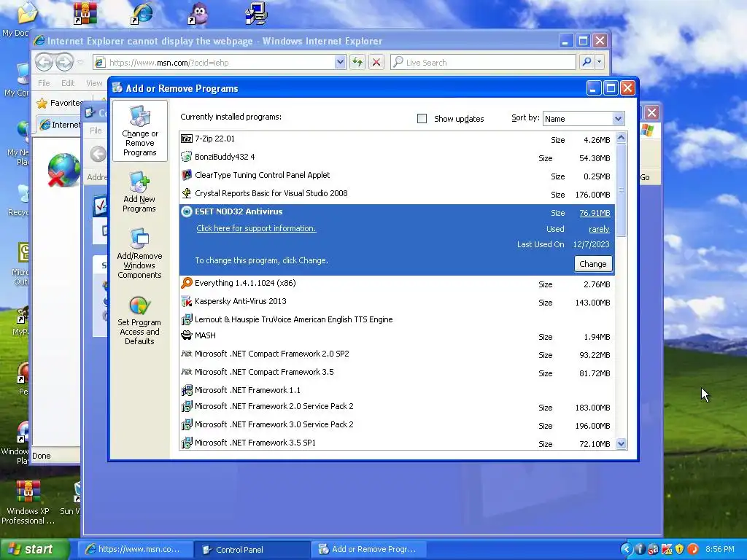Click programs list scroll down arrow
This screenshot has height=560, width=747.
coord(621,444)
